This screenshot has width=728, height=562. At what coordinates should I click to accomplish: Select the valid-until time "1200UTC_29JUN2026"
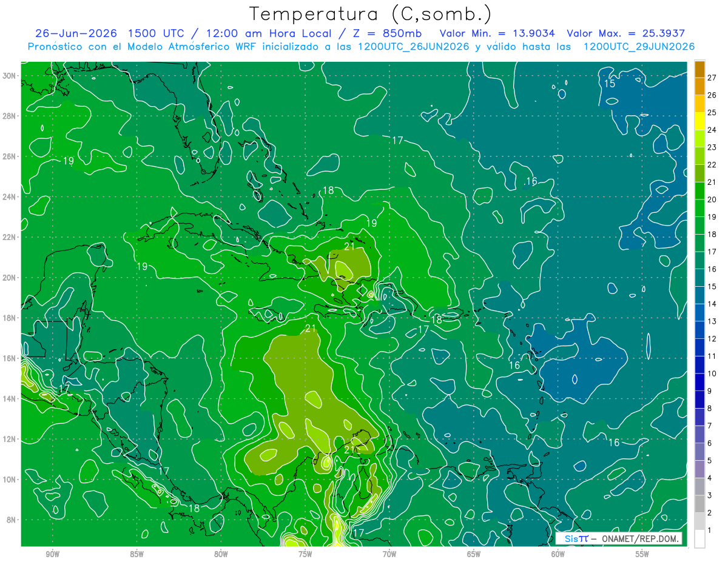[x=639, y=47]
